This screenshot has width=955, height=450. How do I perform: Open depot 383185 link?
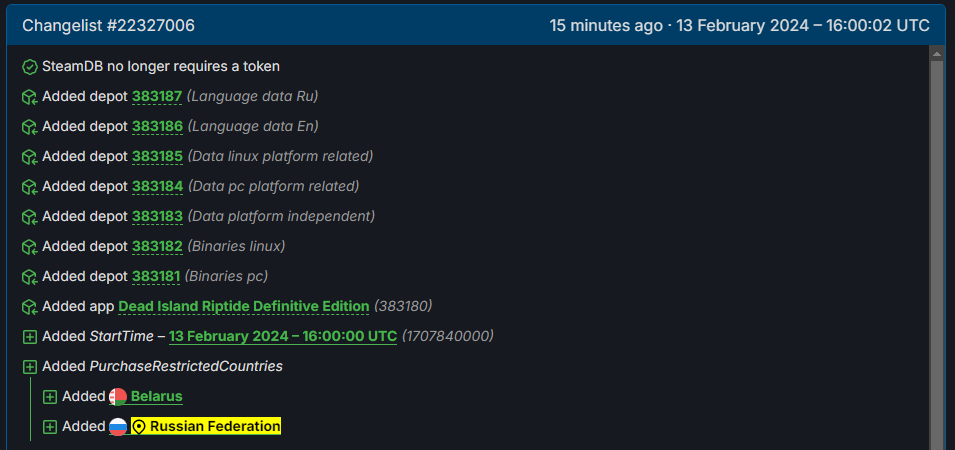[157, 156]
